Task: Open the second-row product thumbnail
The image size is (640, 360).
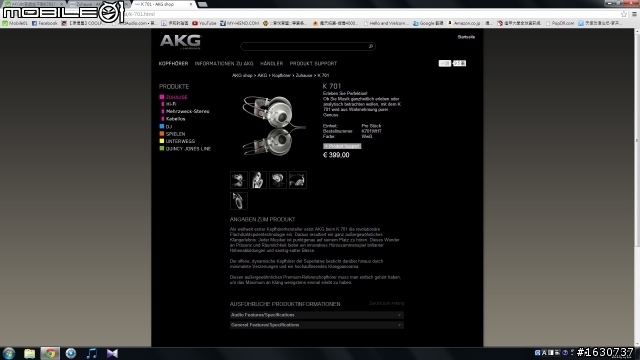Action: point(238,201)
